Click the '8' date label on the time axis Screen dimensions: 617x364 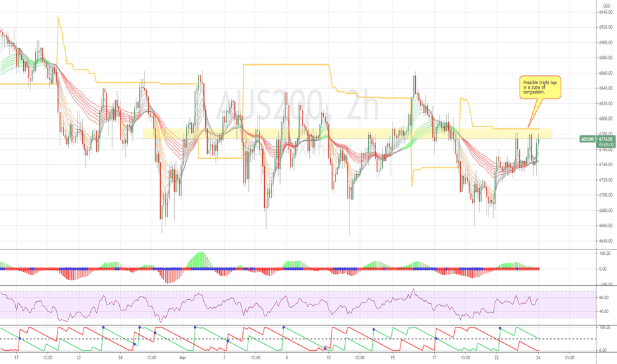tap(287, 358)
